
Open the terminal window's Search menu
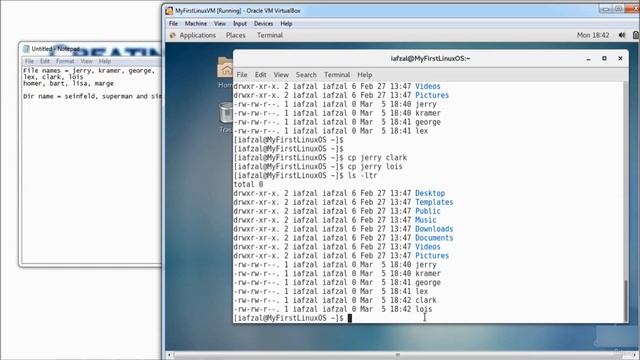click(306, 75)
